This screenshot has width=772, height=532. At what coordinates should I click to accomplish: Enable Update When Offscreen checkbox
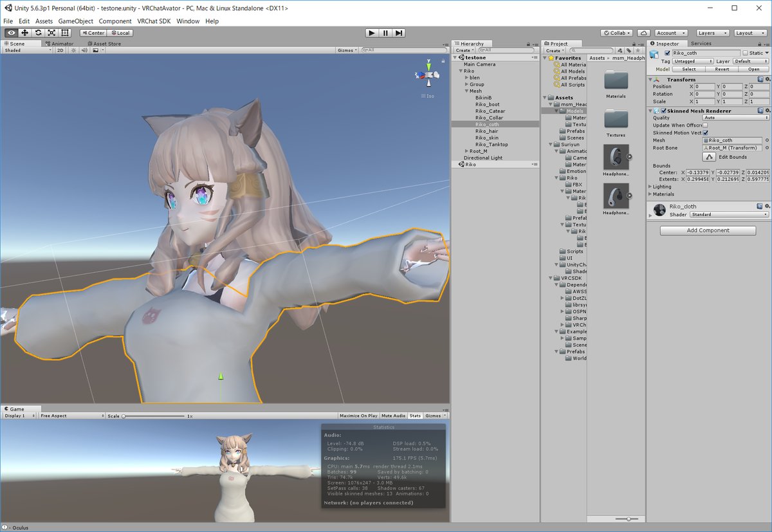[x=706, y=125]
